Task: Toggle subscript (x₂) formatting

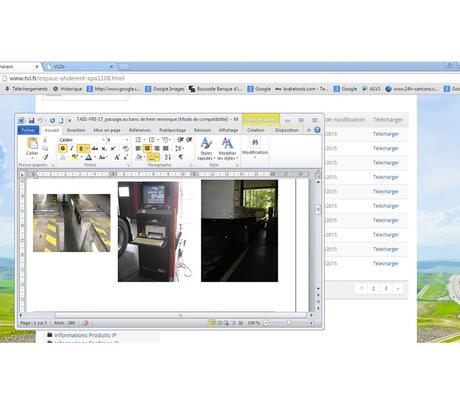Action: click(x=104, y=148)
